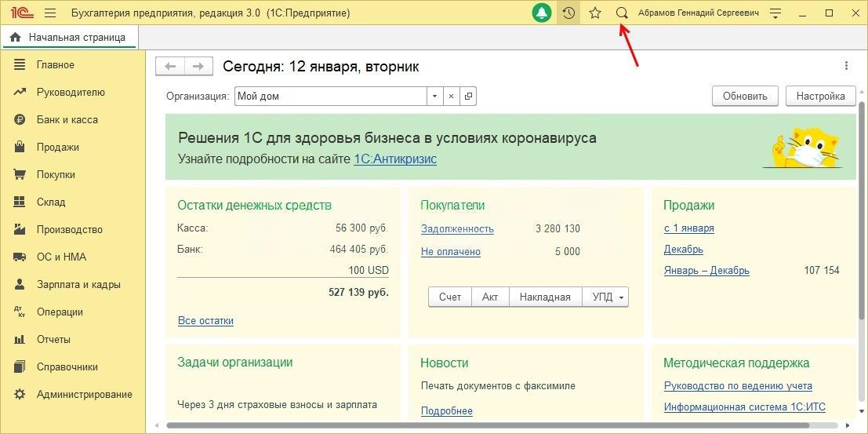The height and width of the screenshot is (434, 868).
Task: Open the ОС и НМА section
Action: (x=61, y=257)
